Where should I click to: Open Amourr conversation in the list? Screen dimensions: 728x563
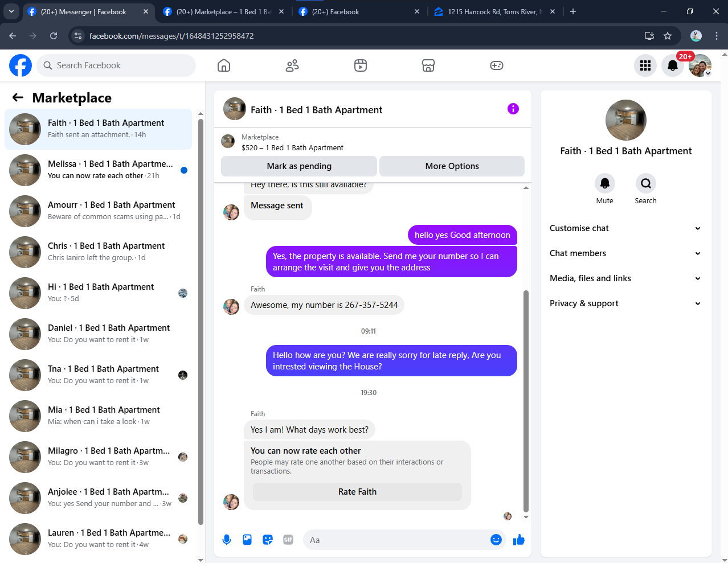point(98,211)
